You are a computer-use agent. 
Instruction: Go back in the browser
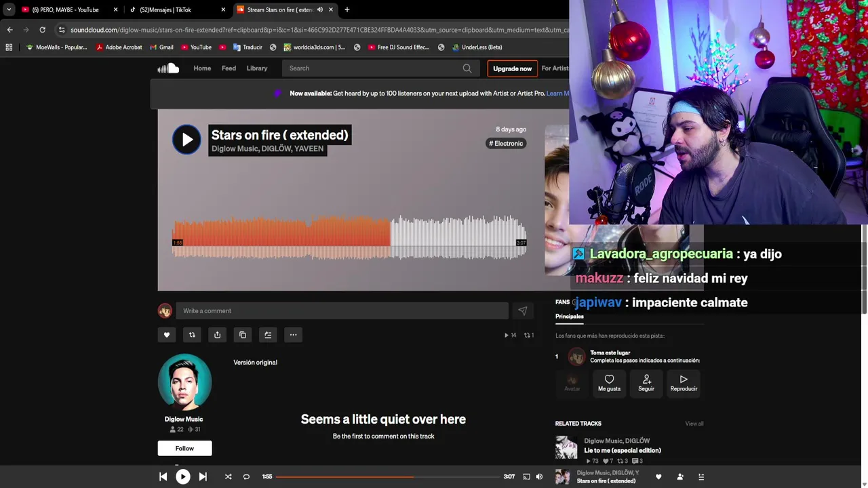(x=9, y=30)
